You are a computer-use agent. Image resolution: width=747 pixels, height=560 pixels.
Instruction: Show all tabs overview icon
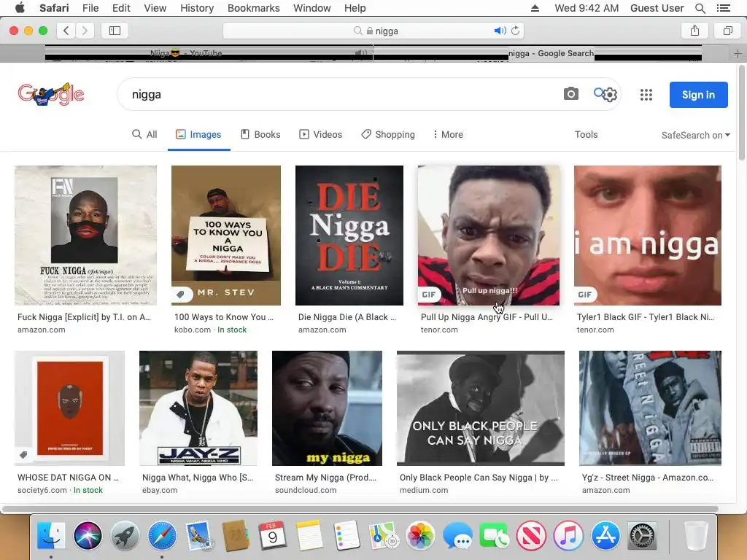point(727,31)
